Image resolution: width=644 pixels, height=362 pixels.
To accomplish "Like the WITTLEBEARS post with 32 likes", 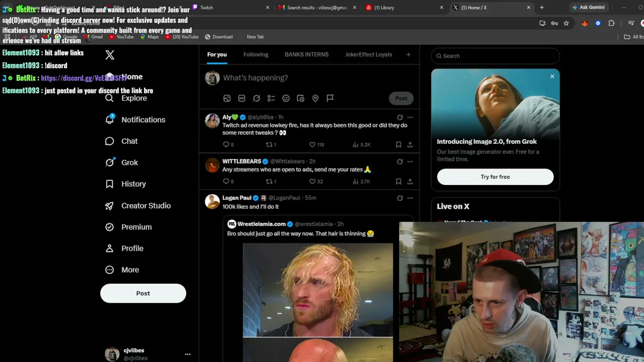I will click(316, 182).
